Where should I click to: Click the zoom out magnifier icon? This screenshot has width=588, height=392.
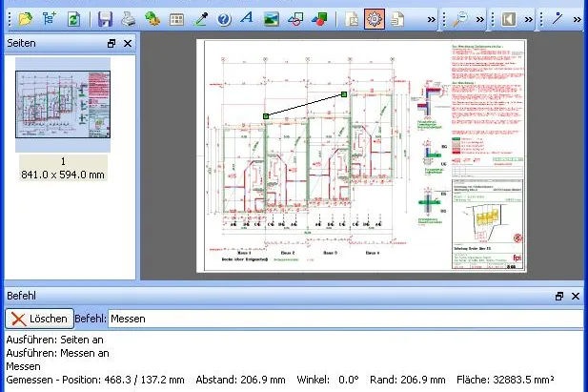click(x=460, y=19)
